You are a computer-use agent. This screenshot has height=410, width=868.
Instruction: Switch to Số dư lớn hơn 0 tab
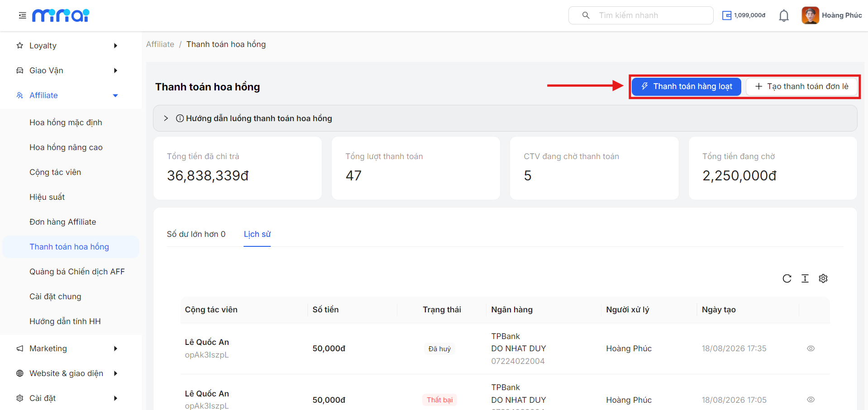point(196,234)
